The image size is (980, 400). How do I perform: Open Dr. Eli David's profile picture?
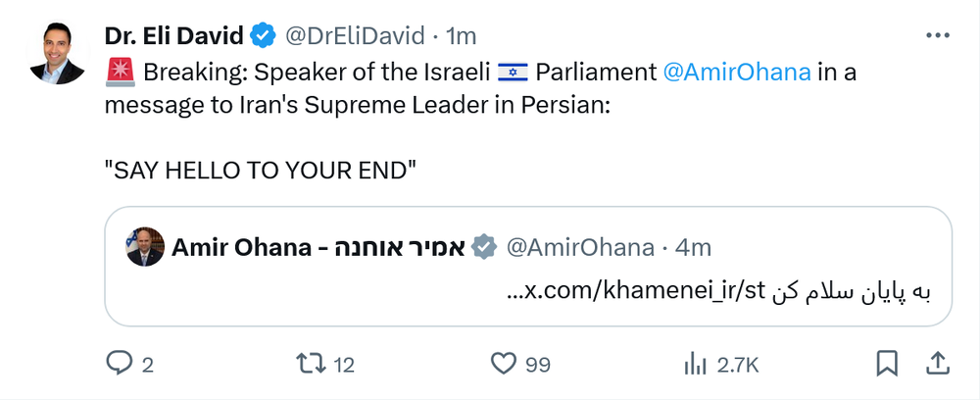point(55,53)
